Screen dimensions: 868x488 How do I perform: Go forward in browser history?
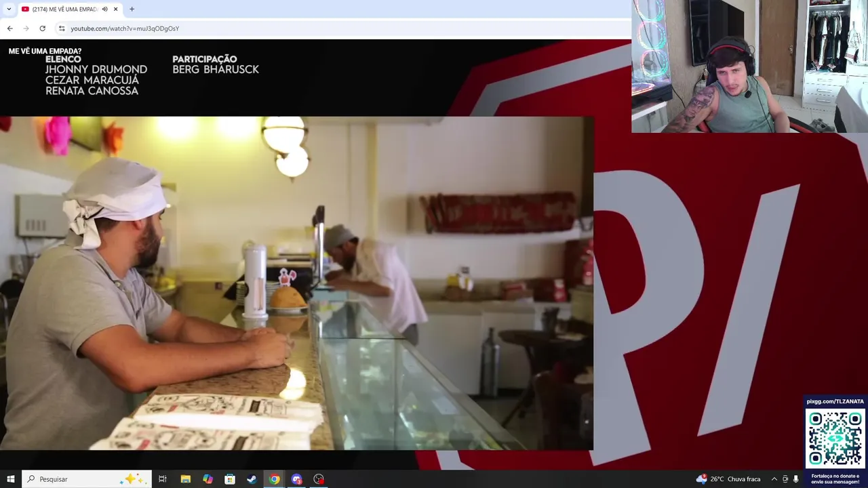point(26,28)
